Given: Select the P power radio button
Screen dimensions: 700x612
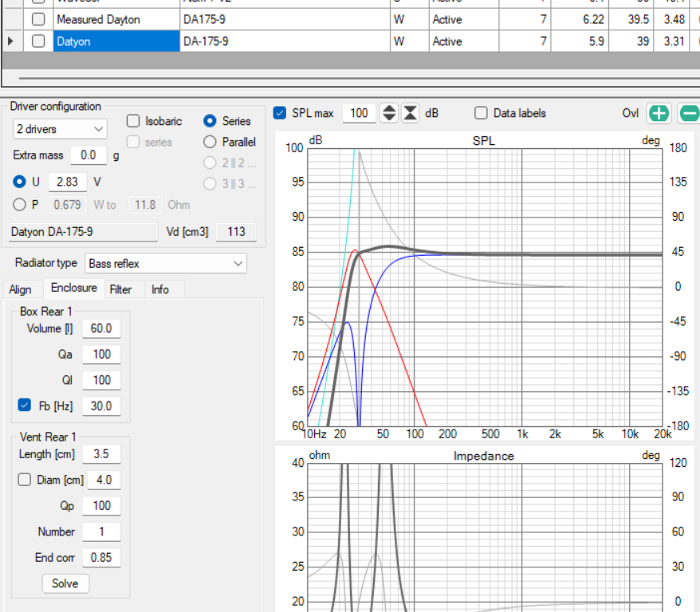Looking at the screenshot, I should (x=19, y=204).
